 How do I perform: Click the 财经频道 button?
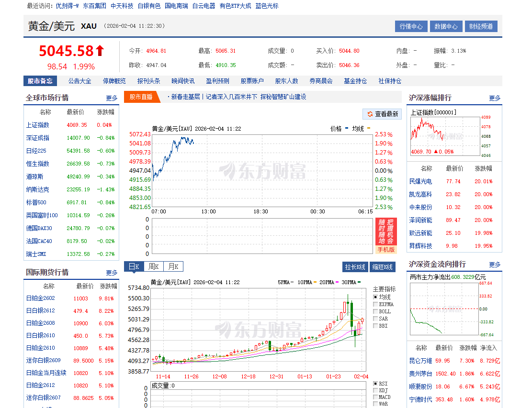click(x=481, y=26)
